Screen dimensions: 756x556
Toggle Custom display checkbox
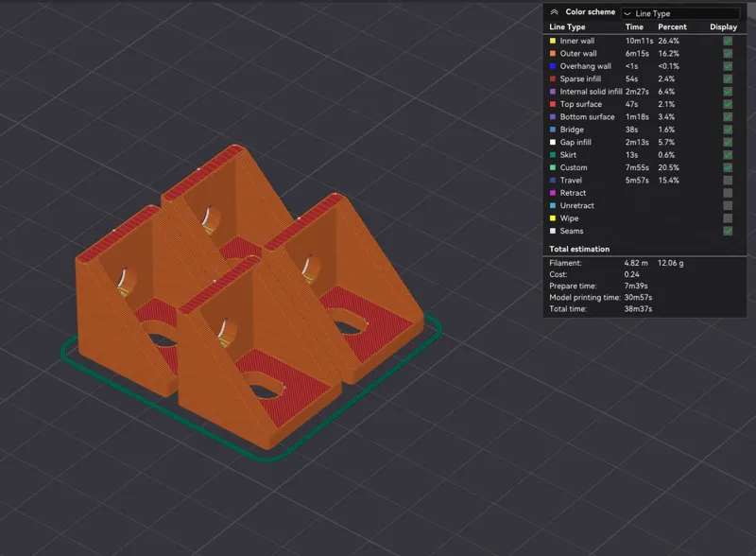tap(728, 167)
